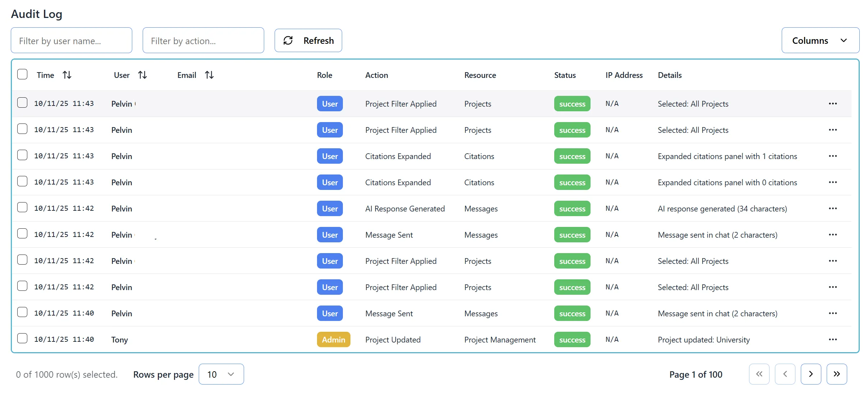Expand actions menu on a Citations Expanded row
The image size is (868, 410).
point(833,156)
